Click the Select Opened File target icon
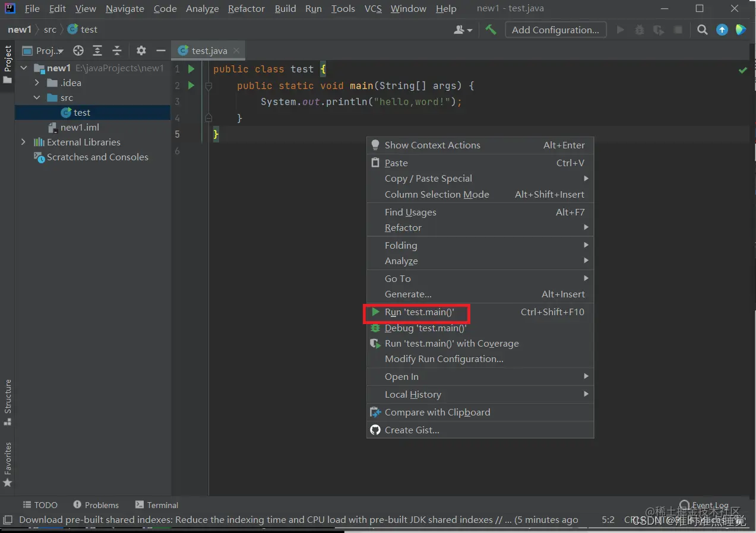Image resolution: width=756 pixels, height=533 pixels. (78, 50)
